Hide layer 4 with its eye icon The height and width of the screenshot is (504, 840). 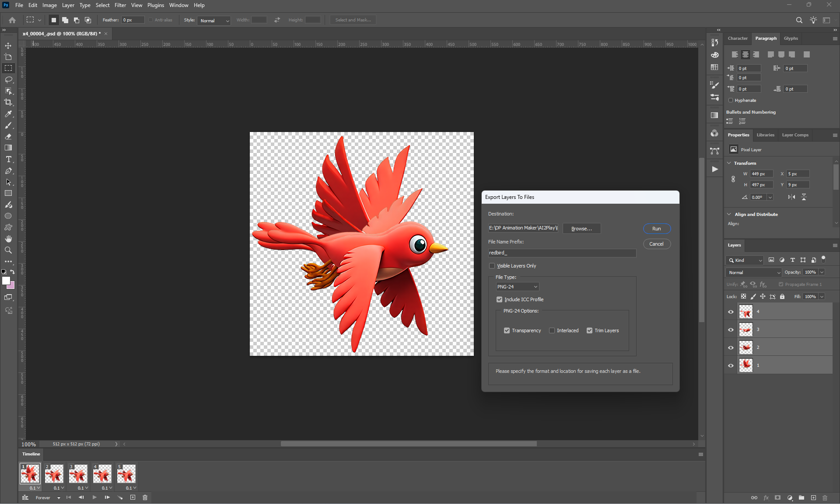731,312
